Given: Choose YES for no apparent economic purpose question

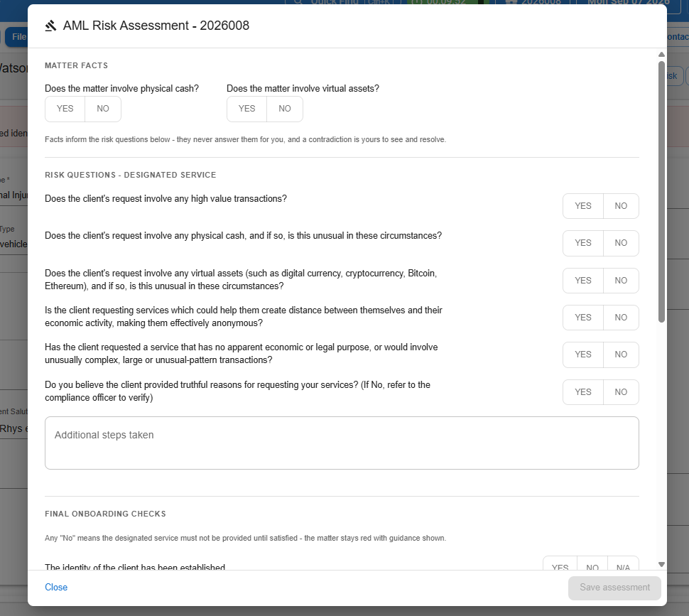Looking at the screenshot, I should tap(583, 355).
